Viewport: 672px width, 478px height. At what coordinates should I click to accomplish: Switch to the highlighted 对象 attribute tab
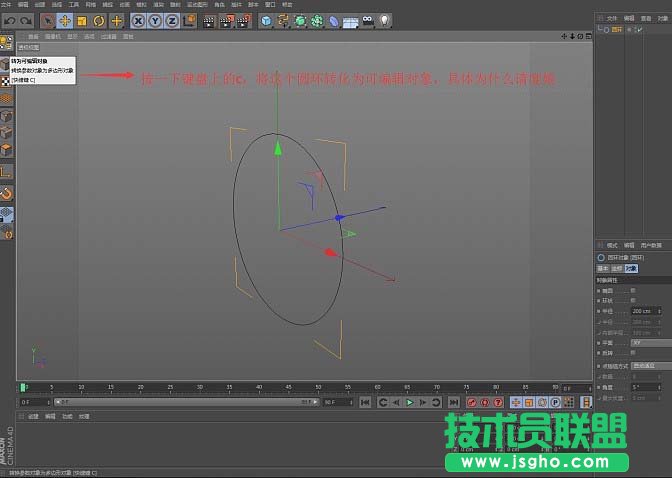(x=631, y=268)
